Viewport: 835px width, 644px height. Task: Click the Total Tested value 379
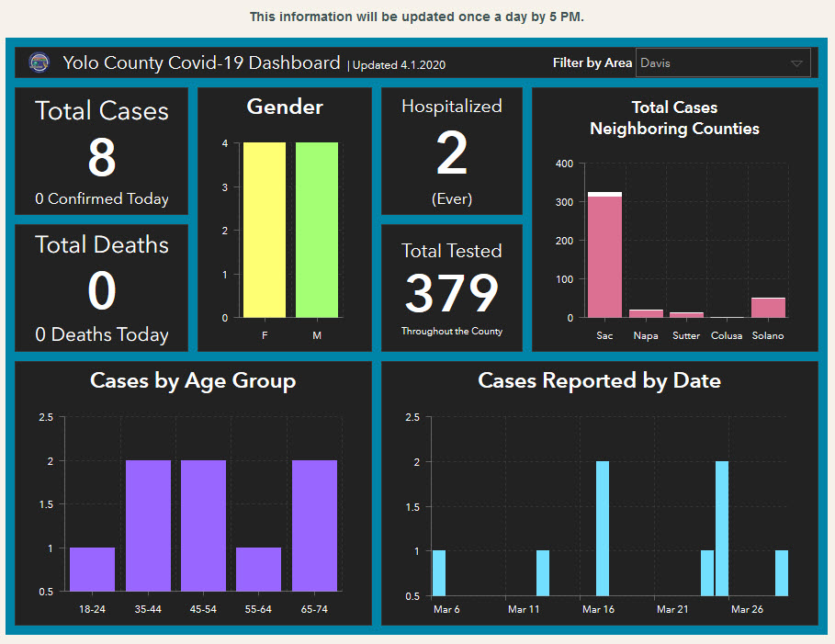pos(451,294)
